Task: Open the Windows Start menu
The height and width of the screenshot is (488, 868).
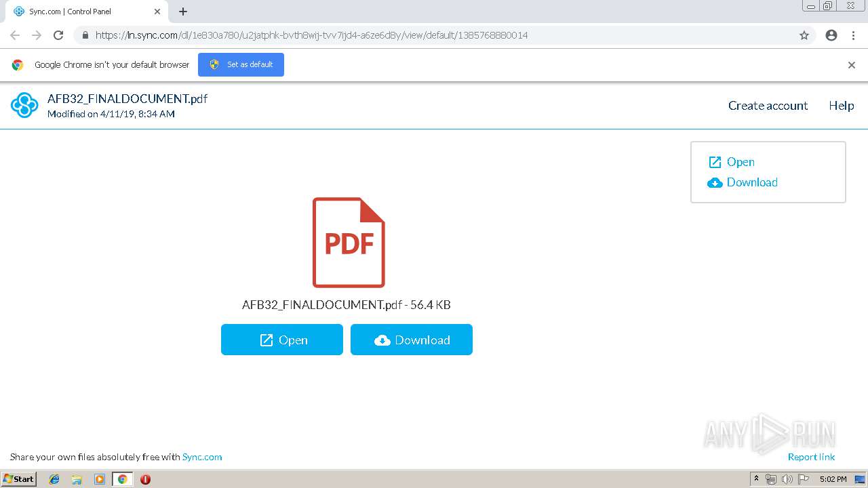Action: click(19, 479)
